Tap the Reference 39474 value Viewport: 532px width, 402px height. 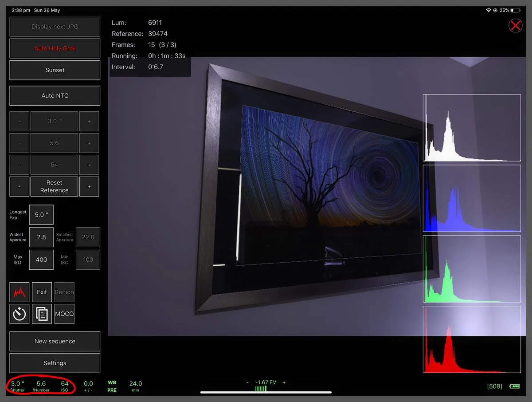click(158, 34)
